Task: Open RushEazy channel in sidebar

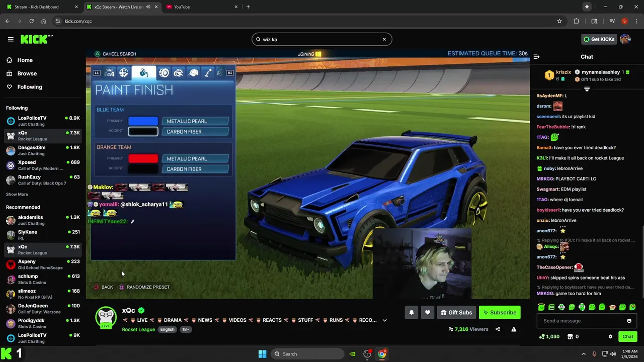Action: (43, 180)
